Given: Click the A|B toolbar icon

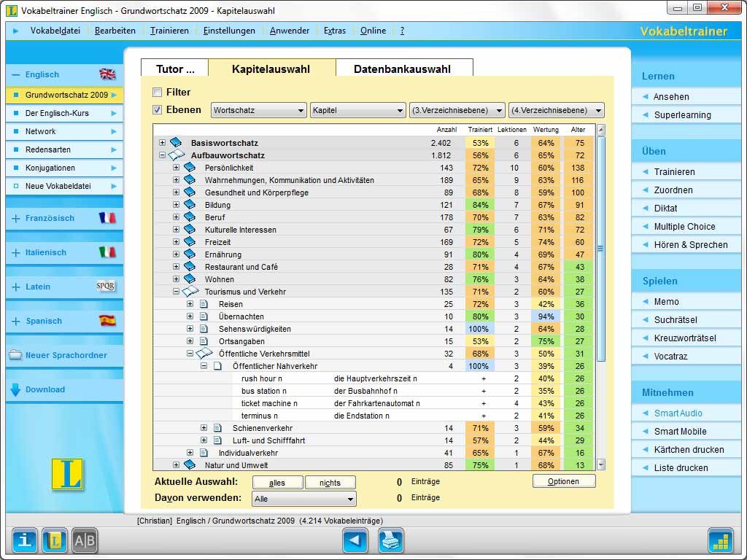Looking at the screenshot, I should pos(85,540).
